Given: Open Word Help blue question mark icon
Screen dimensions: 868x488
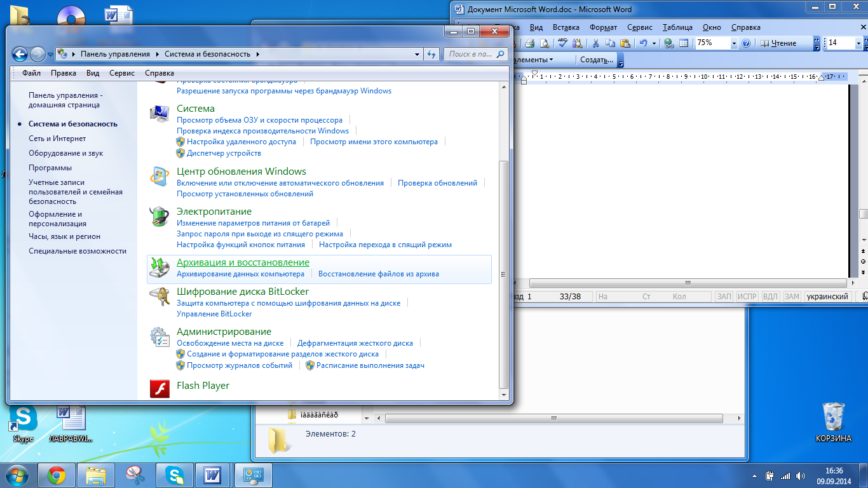Looking at the screenshot, I should point(746,43).
